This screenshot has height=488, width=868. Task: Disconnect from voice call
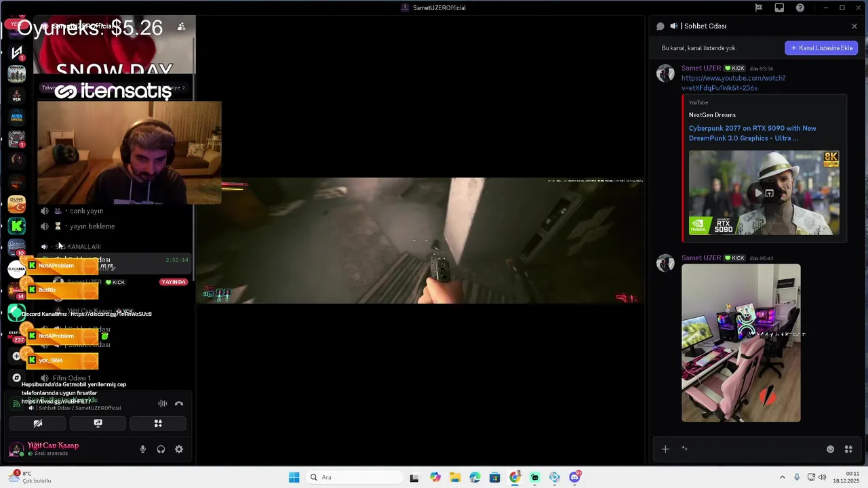coord(179,404)
